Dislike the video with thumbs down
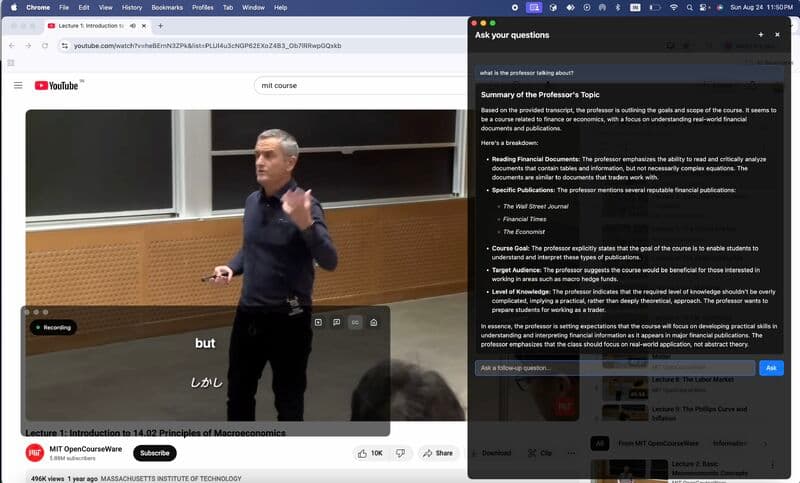The height and width of the screenshot is (483, 800). point(400,453)
